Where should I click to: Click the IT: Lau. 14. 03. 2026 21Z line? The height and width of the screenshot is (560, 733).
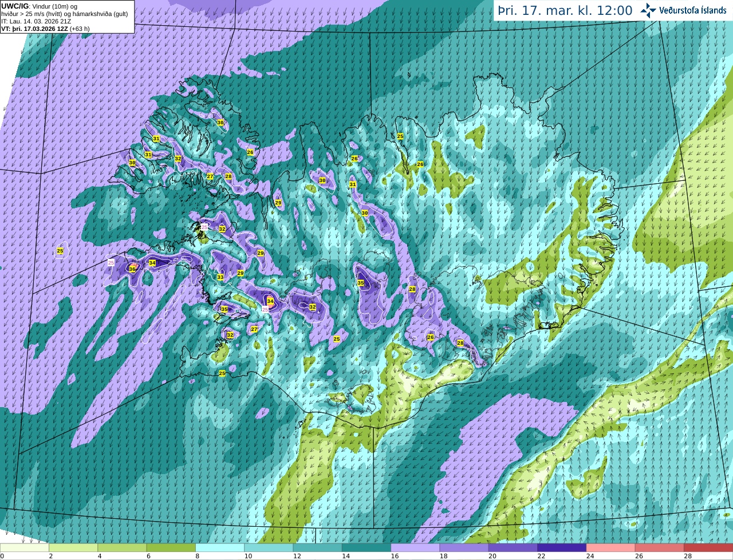point(36,21)
